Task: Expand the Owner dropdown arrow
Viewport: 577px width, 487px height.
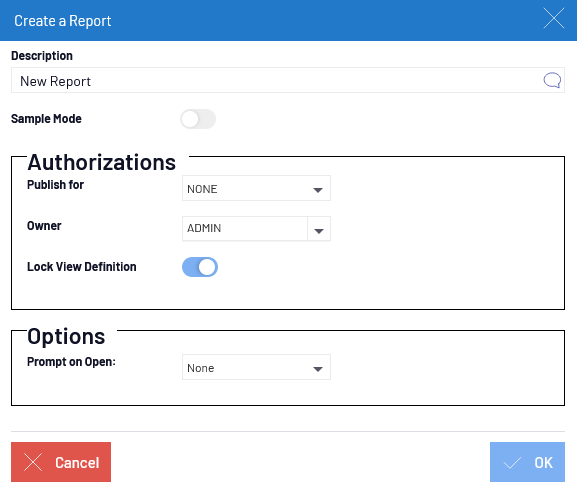Action: (319, 229)
